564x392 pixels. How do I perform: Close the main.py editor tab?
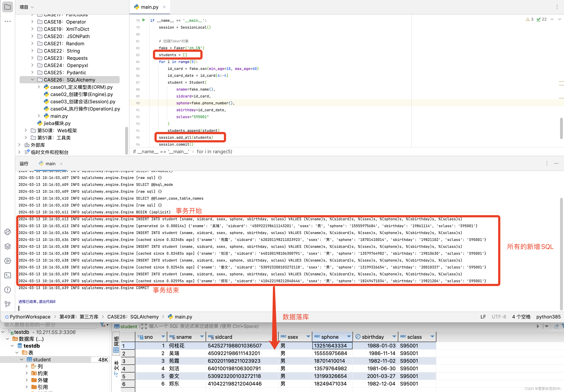(x=164, y=7)
